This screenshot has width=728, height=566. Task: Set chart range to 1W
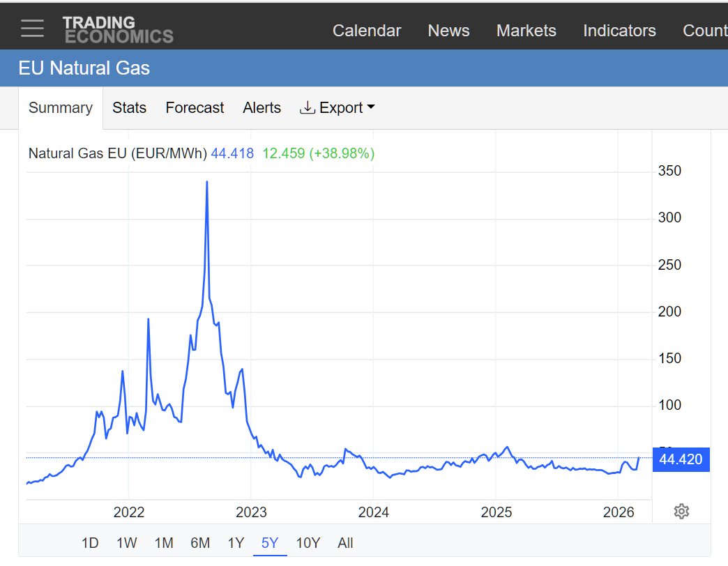126,542
